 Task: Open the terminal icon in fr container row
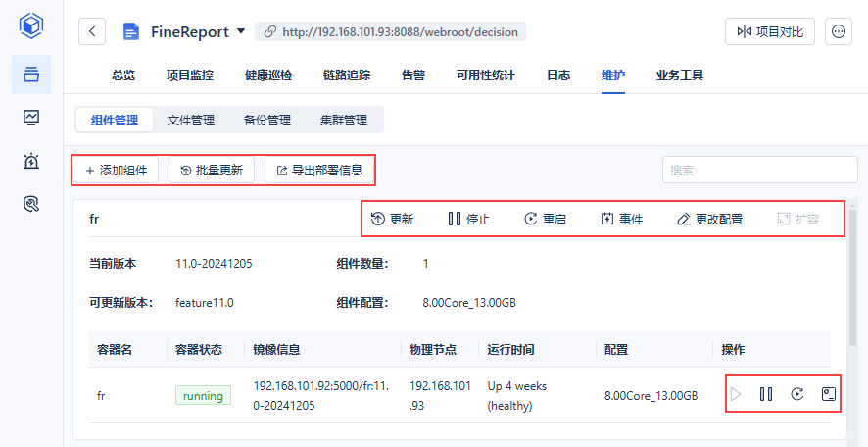click(828, 394)
